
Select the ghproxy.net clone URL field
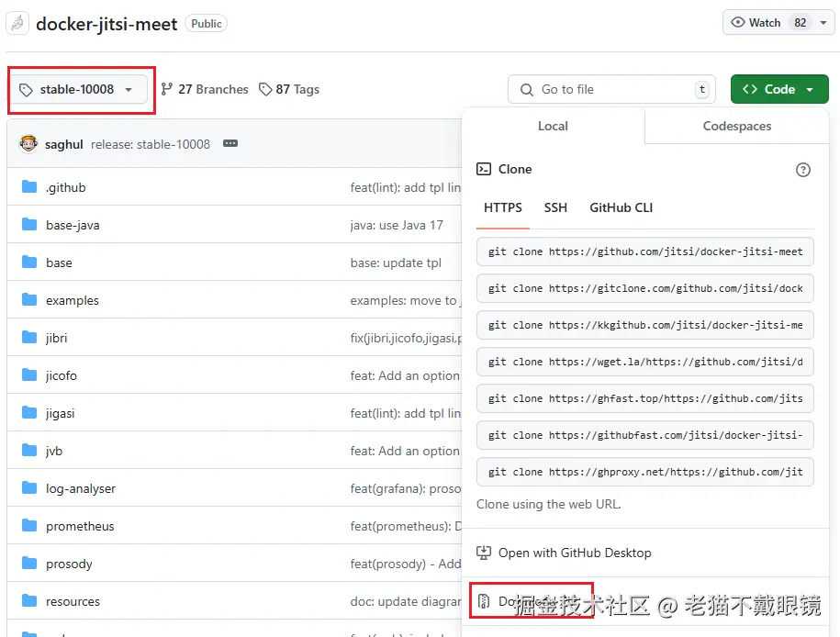pyautogui.click(x=645, y=472)
